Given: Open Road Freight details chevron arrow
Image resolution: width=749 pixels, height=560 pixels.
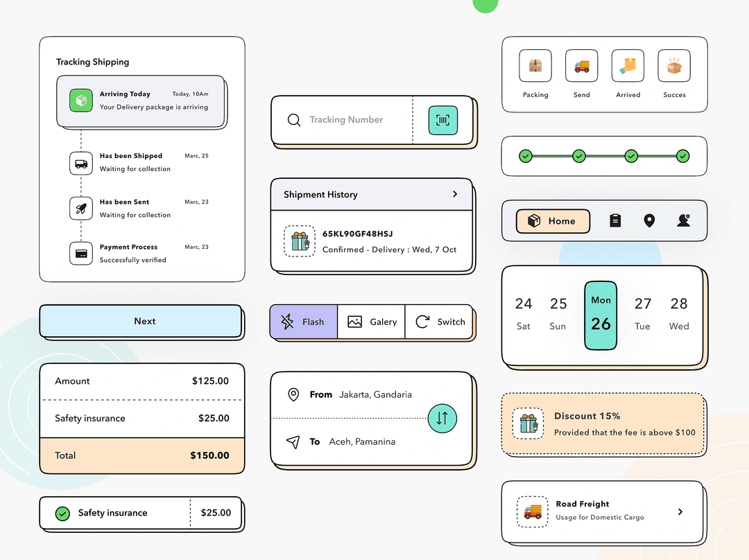Looking at the screenshot, I should (x=680, y=511).
